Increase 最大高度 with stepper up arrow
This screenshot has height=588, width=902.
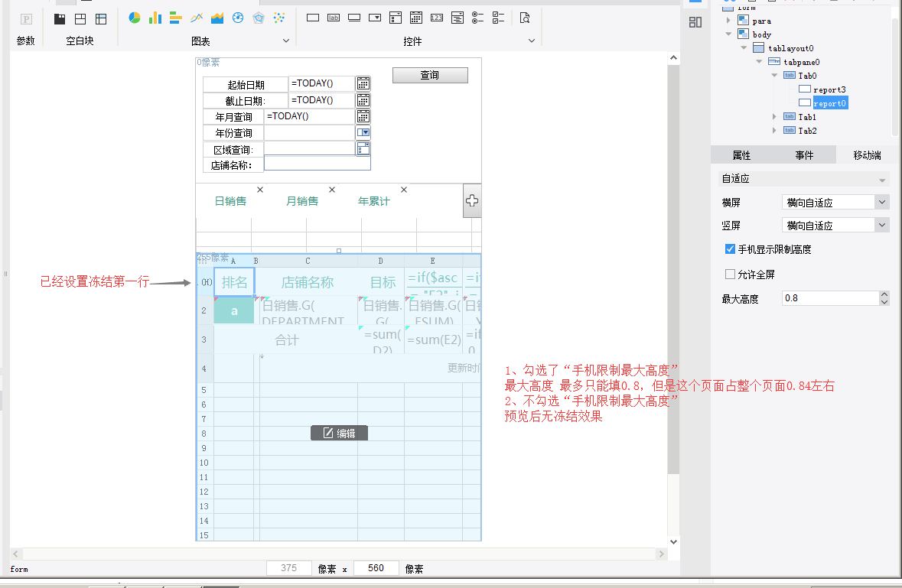884,294
